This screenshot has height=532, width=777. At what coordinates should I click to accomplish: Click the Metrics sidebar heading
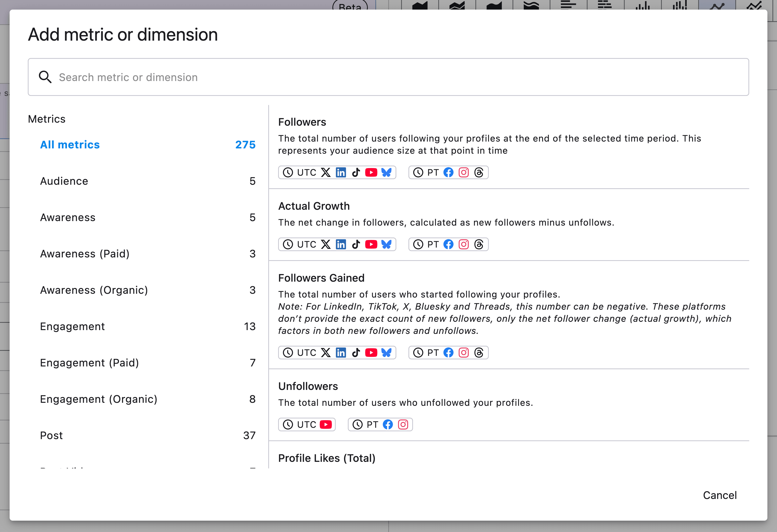click(x=47, y=119)
